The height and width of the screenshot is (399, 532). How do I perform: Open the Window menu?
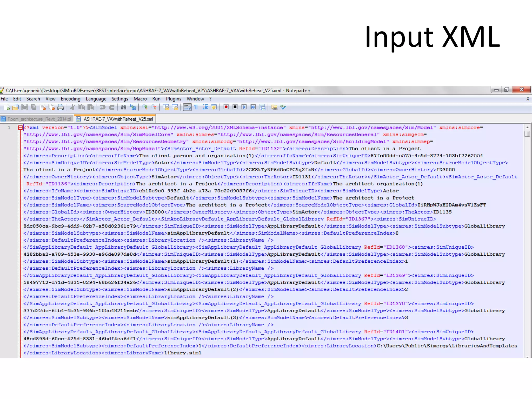coord(195,99)
